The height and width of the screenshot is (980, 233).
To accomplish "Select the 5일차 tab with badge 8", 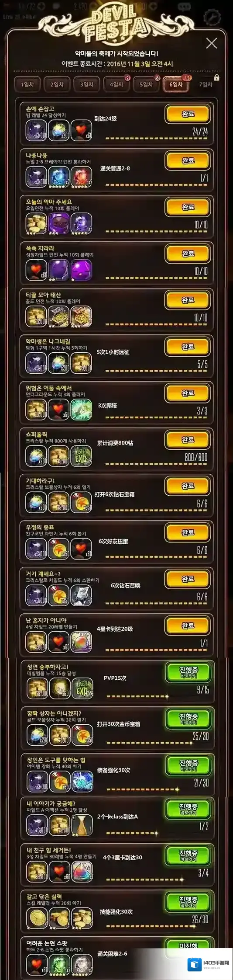I will [146, 84].
